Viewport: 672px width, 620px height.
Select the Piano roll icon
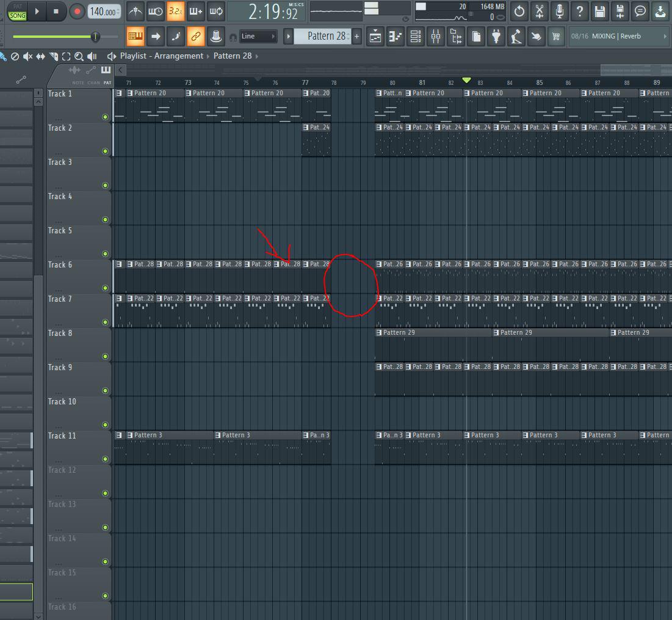click(395, 36)
